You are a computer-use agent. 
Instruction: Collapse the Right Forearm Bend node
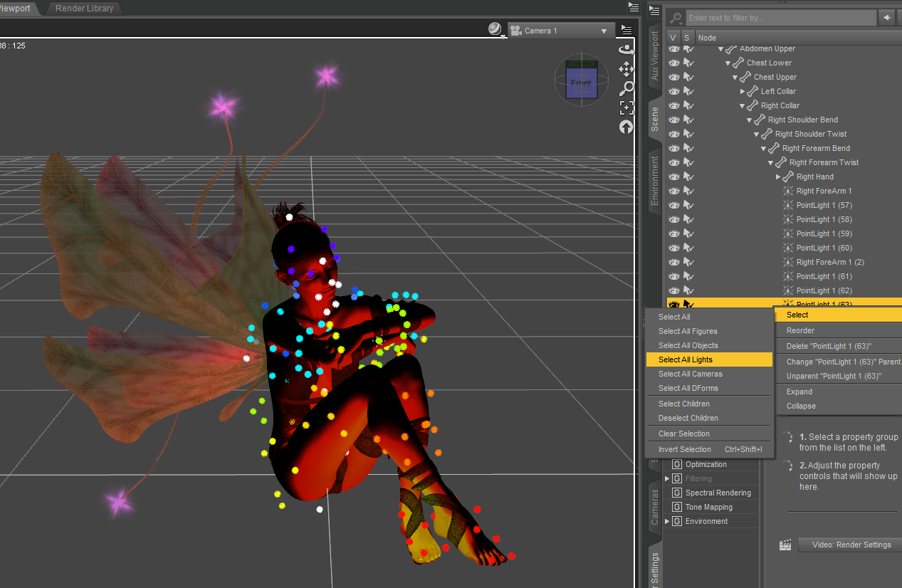(x=763, y=148)
